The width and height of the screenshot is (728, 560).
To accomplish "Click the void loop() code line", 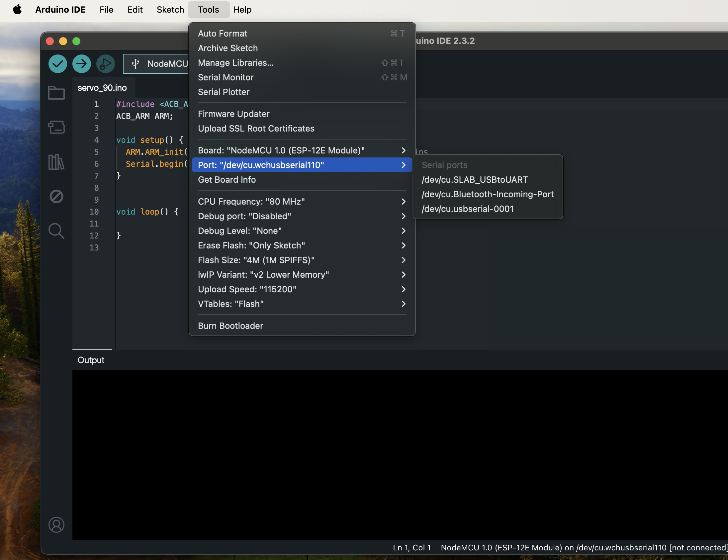I will 147,212.
